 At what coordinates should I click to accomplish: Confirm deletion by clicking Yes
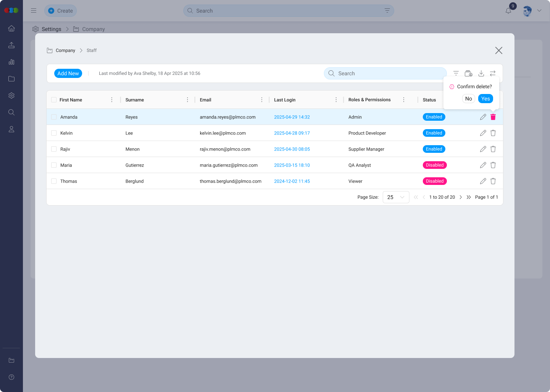[x=485, y=99]
